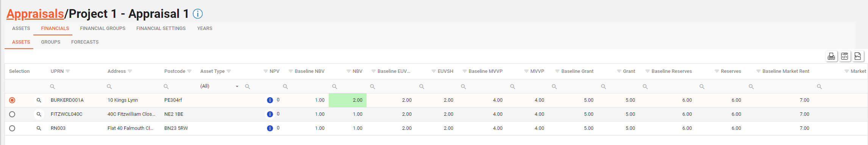Click the code window export icon
Viewport: 868px width, 145px height.
[845, 56]
